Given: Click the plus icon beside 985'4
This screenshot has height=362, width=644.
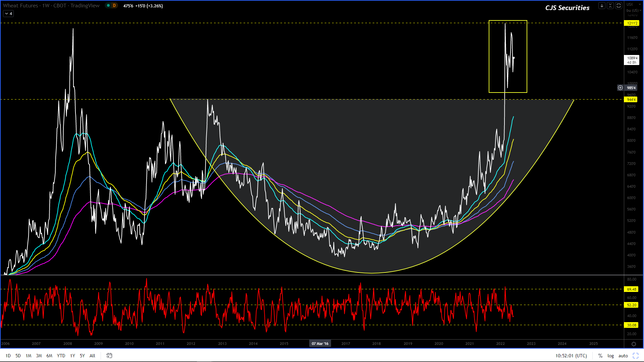Looking at the screenshot, I should tap(620, 88).
